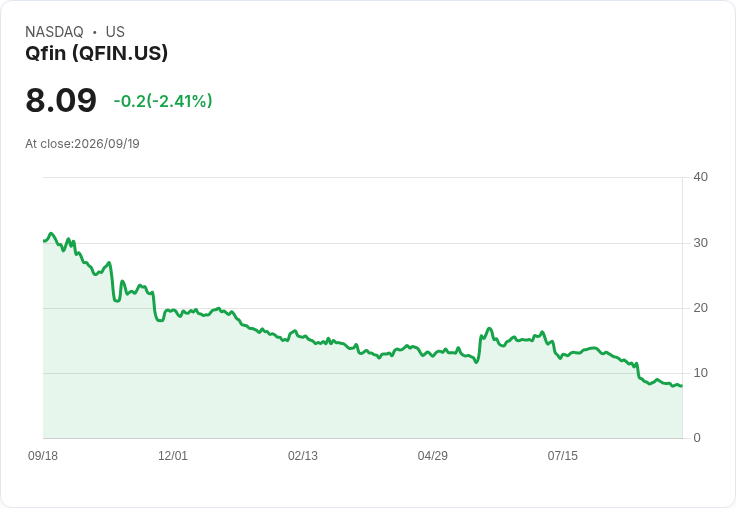This screenshot has height=508, width=736.
Task: Select the 12/01 date on the x-axis
Action: (x=173, y=455)
